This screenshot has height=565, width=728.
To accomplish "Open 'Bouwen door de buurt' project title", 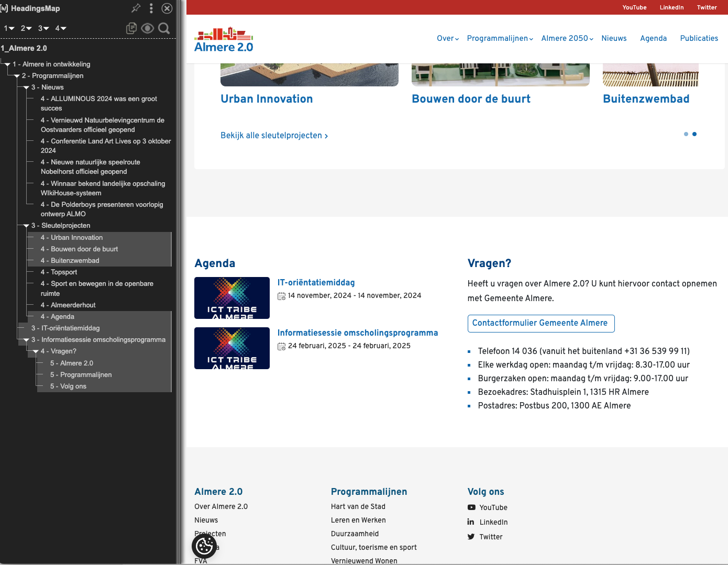I will point(471,99).
